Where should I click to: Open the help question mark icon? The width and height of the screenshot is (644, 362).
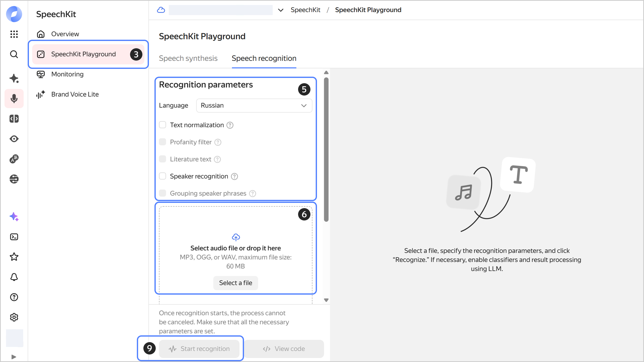point(14,297)
